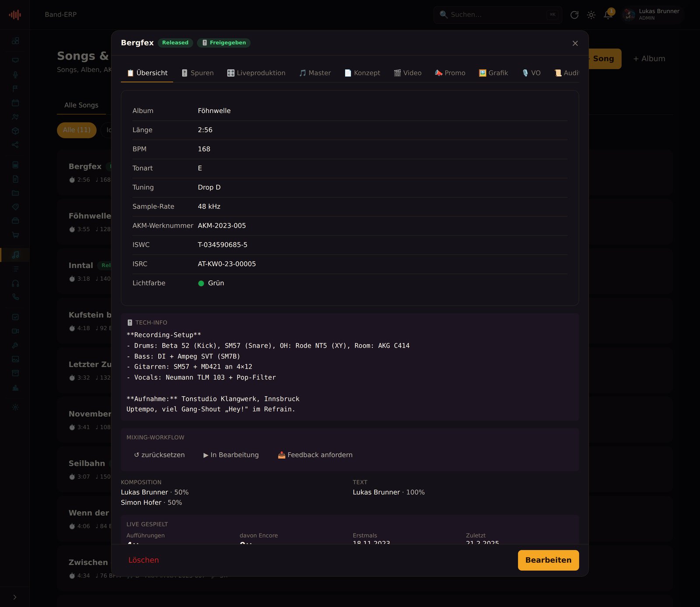Select the music note icon in sidebar
The image size is (700, 607).
point(15,255)
